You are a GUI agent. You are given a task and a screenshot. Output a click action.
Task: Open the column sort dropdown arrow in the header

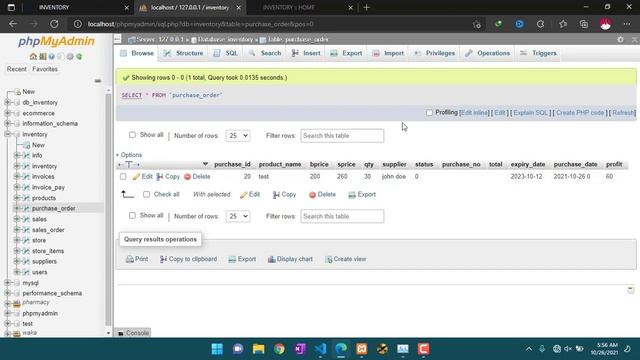205,164
